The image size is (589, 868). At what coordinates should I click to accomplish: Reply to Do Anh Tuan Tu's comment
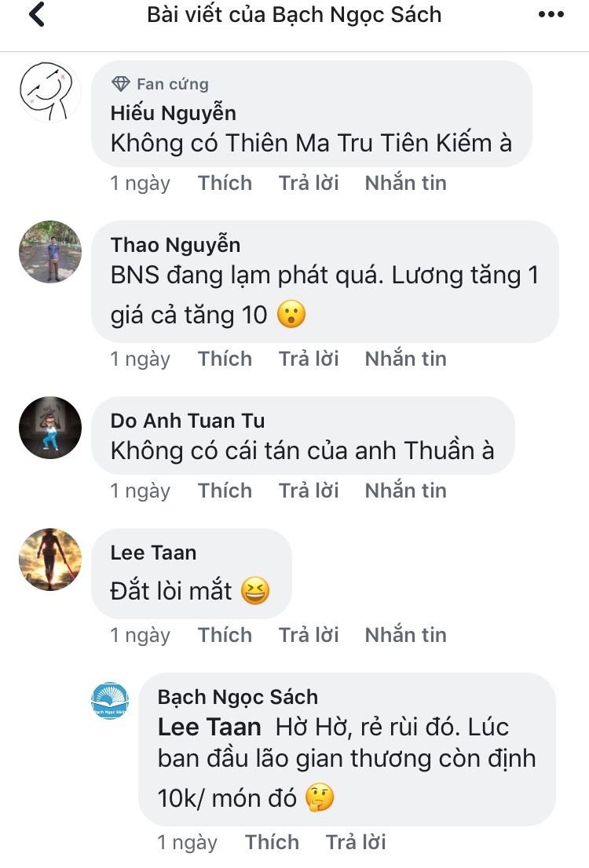click(309, 491)
